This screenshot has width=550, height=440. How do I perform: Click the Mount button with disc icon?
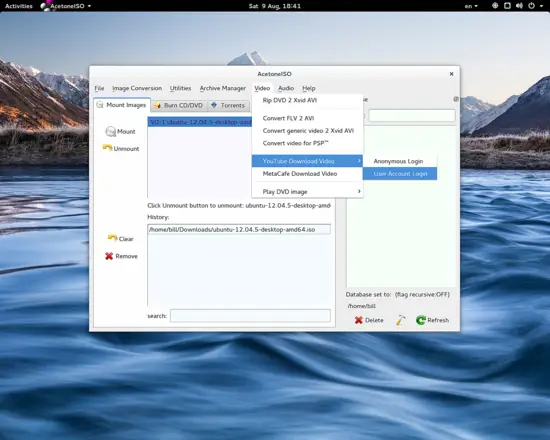pyautogui.click(x=120, y=132)
